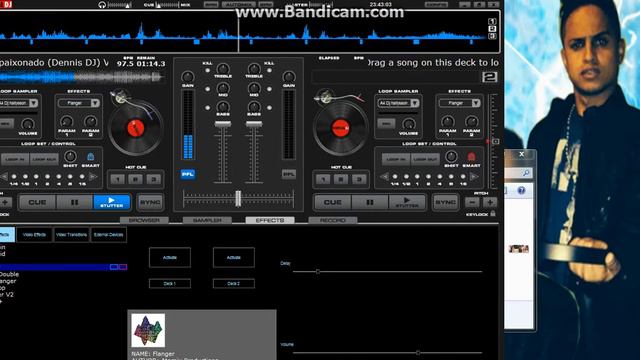This screenshot has width=640, height=360.
Task: Sync deck 2 with the SYNC button
Action: 445,202
